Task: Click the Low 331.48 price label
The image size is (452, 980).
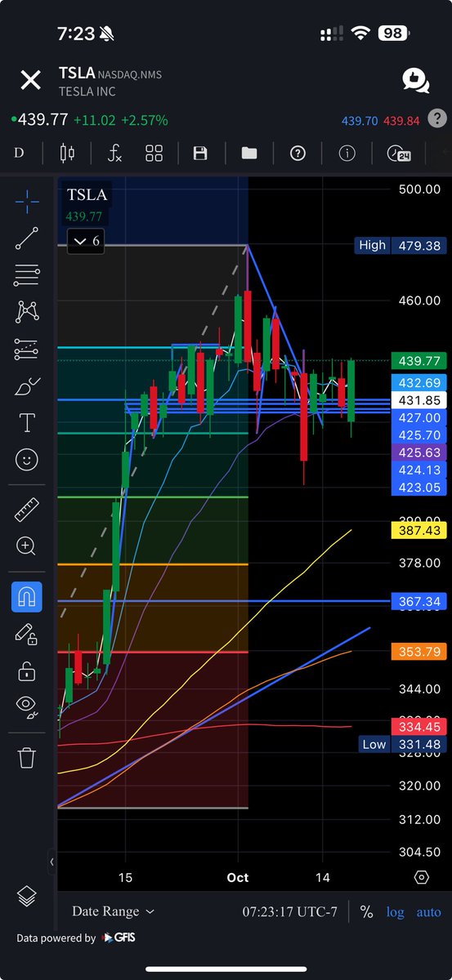Action: pos(402,744)
